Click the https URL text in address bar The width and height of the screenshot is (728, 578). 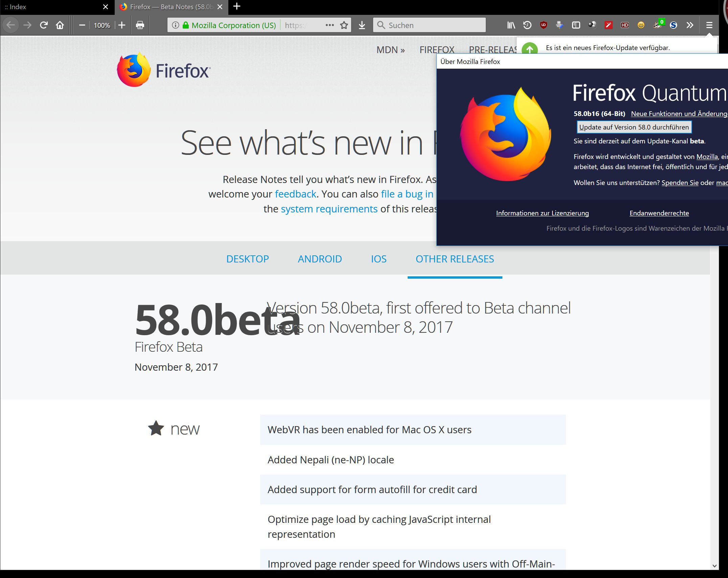click(296, 25)
